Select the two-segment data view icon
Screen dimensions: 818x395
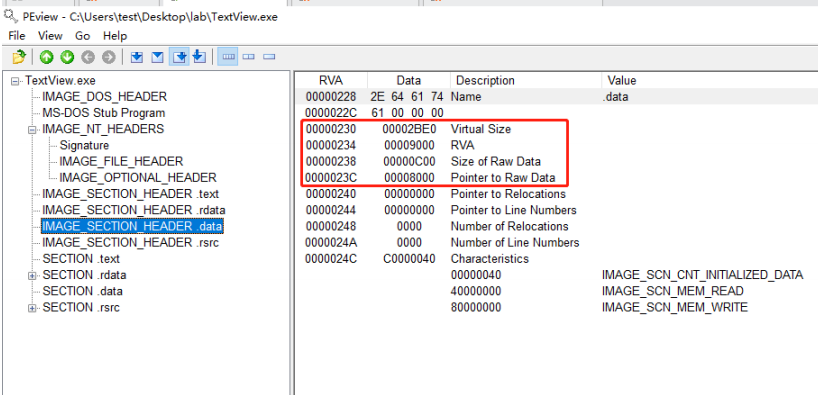(x=248, y=57)
